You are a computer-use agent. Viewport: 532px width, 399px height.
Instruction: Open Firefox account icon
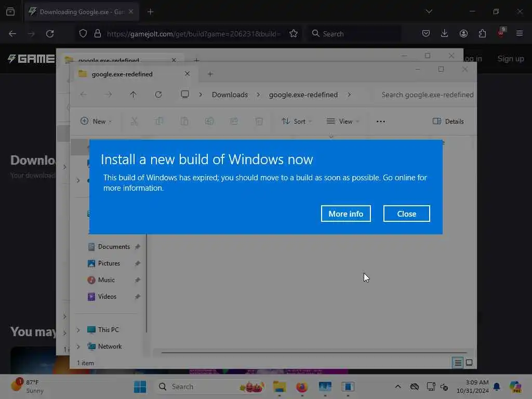point(463,33)
